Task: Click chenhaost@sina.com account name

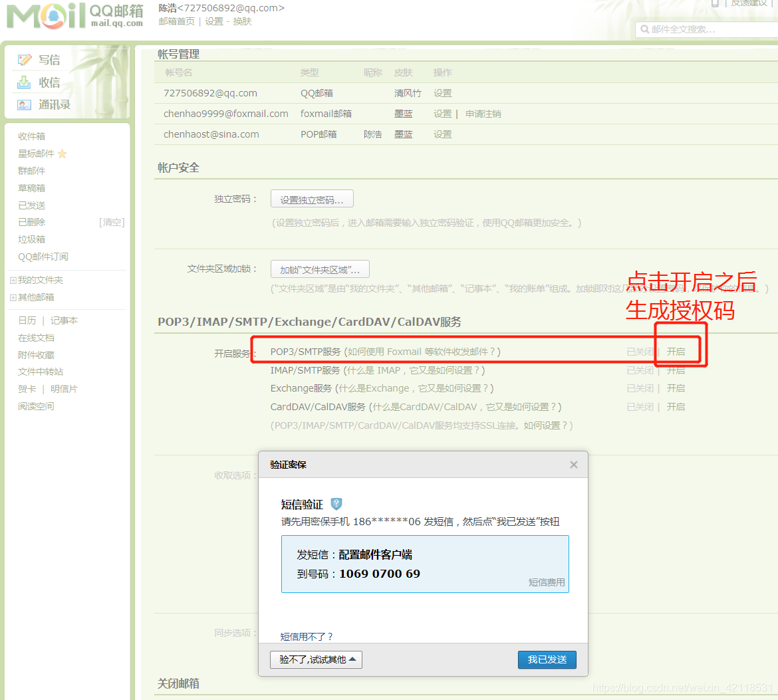Action: point(211,134)
